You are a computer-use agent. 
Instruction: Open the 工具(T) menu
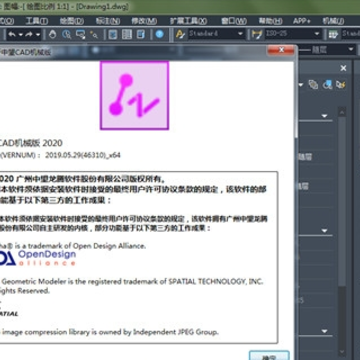(37, 21)
